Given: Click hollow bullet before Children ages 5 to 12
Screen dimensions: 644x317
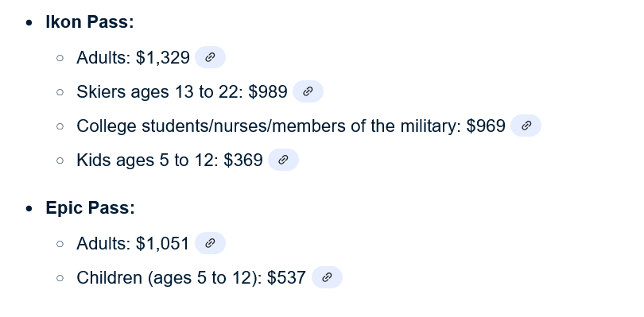Looking at the screenshot, I should pyautogui.click(x=60, y=278).
